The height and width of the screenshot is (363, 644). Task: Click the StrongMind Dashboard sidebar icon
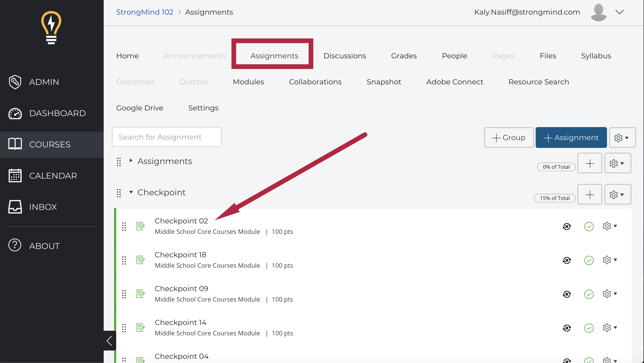tap(15, 113)
